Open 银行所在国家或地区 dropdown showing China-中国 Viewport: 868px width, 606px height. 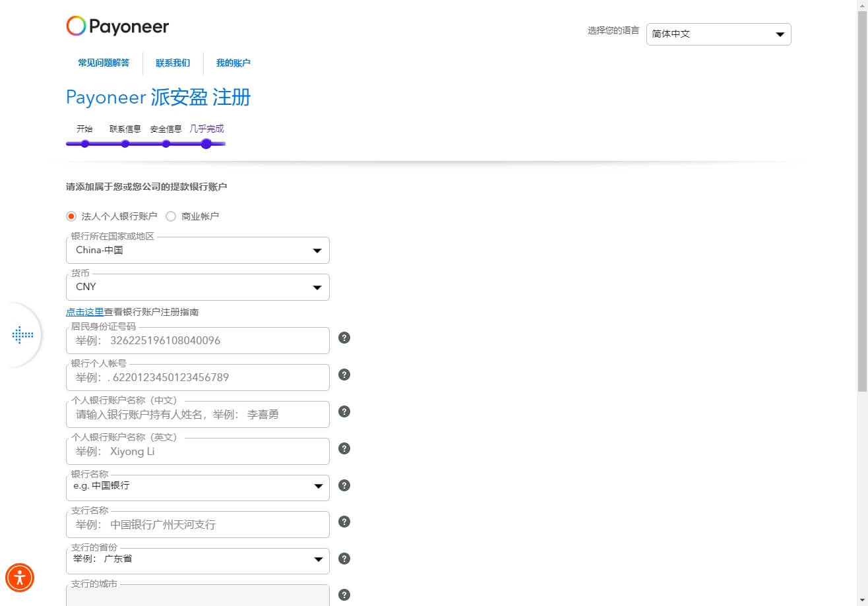pyautogui.click(x=198, y=251)
